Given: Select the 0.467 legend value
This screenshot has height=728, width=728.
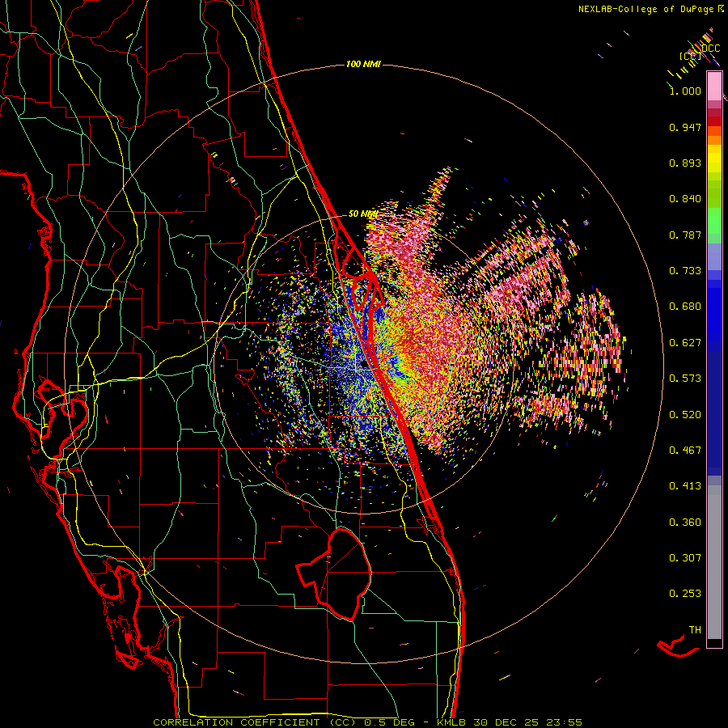Looking at the screenshot, I should (685, 451).
